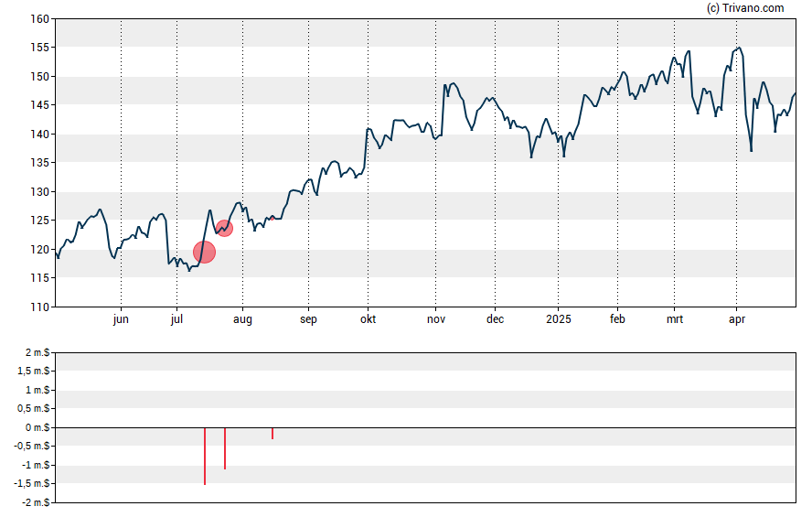Click the 'jul' x-axis label
Image resolution: width=812 pixels, height=517 pixels.
point(176,319)
